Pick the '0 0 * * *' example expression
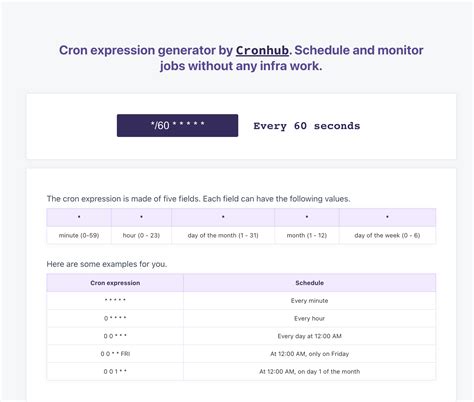Screen dimensions: 474x402 tap(115, 336)
